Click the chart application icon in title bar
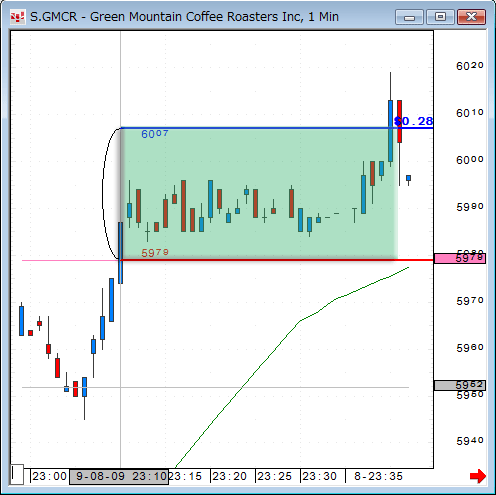The image size is (496, 495). point(17,17)
